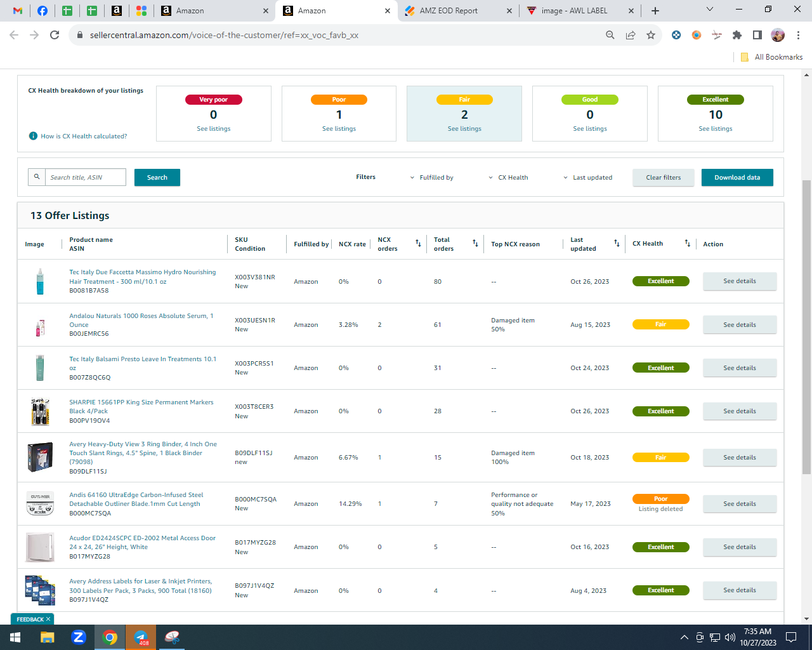The image size is (812, 650).
Task: Expand the CX Health filter dropdown
Action: click(x=508, y=178)
